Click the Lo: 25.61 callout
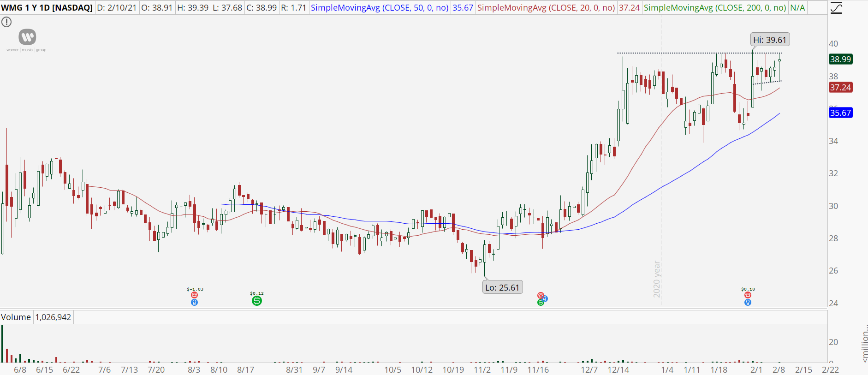 502,287
